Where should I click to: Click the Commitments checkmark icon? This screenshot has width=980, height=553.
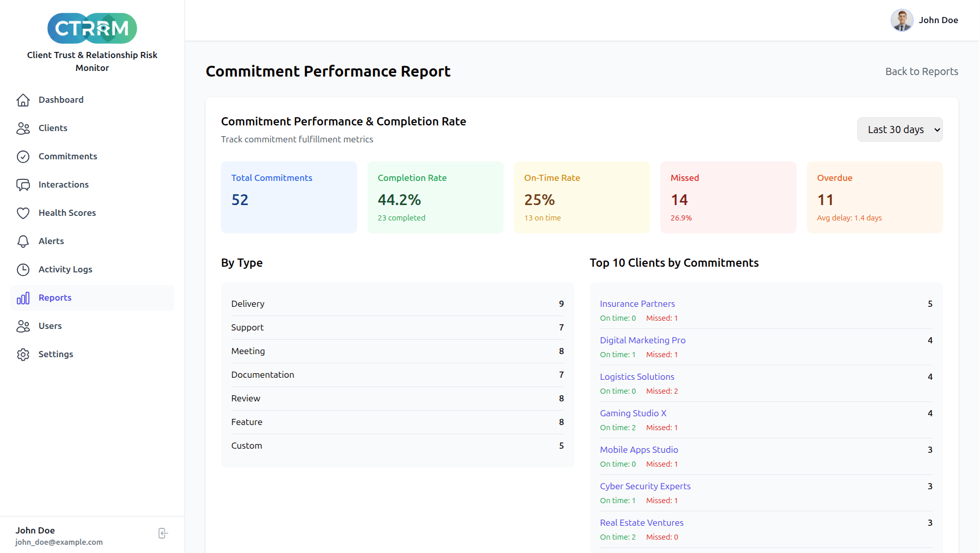[23, 156]
